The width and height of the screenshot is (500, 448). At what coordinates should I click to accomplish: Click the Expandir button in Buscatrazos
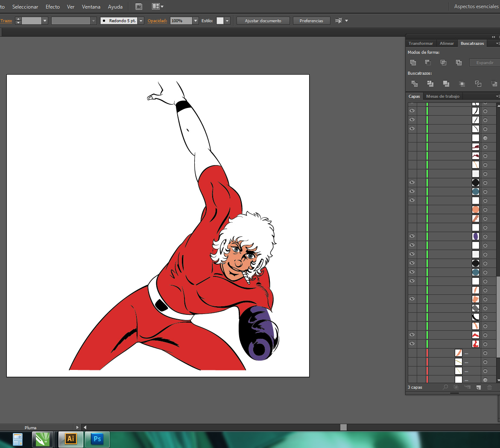(x=485, y=62)
